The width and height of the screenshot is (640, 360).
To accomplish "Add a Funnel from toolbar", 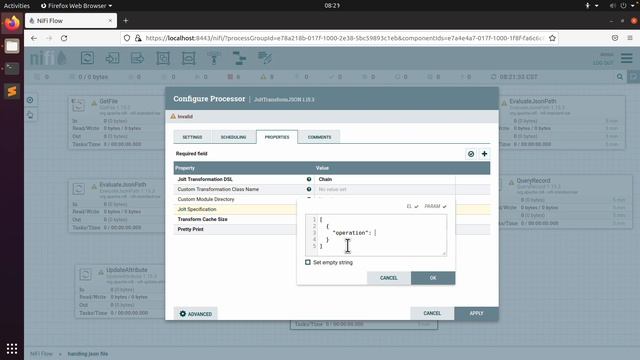I will click(213, 58).
